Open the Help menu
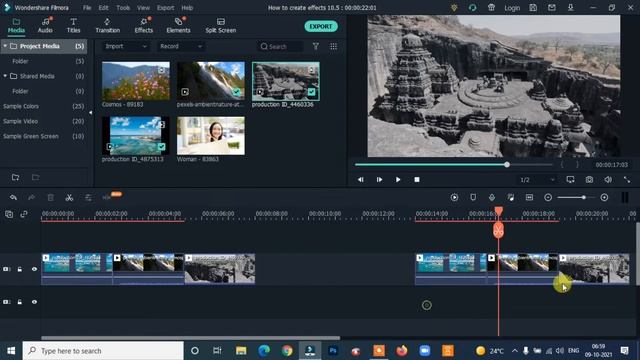This screenshot has width=640, height=360. 187,8
